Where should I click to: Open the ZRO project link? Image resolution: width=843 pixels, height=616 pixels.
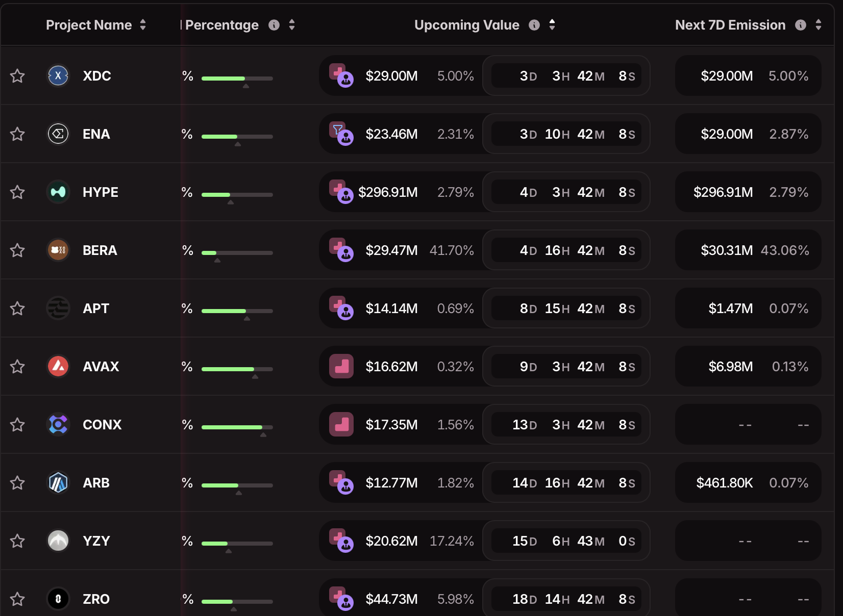96,599
